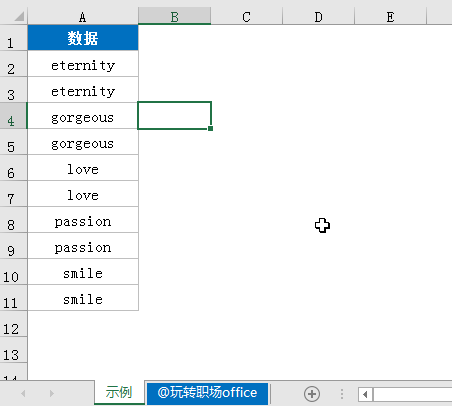Viewport: 452px width, 406px height.
Task: Select row 7 header
Action: coord(13,194)
